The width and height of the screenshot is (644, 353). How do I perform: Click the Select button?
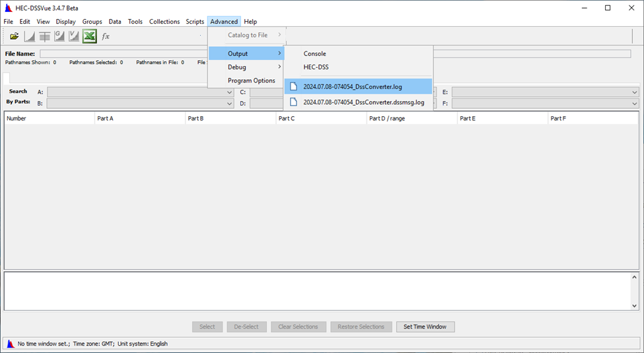tap(207, 327)
